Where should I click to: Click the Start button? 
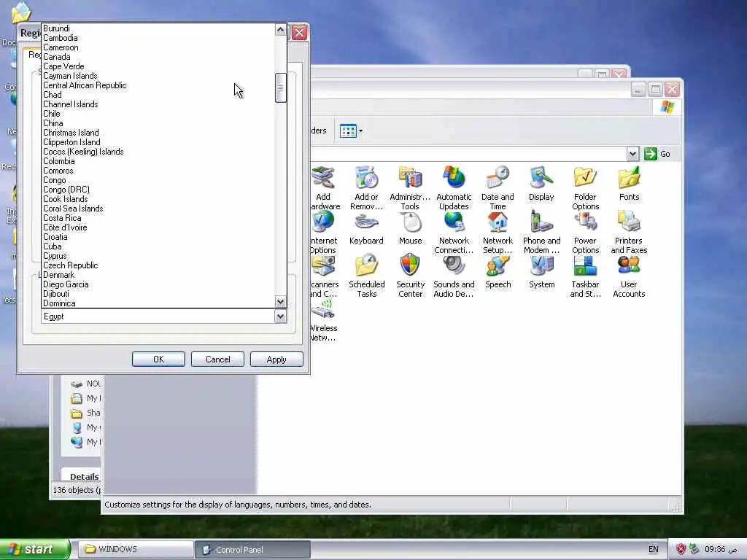click(34, 549)
